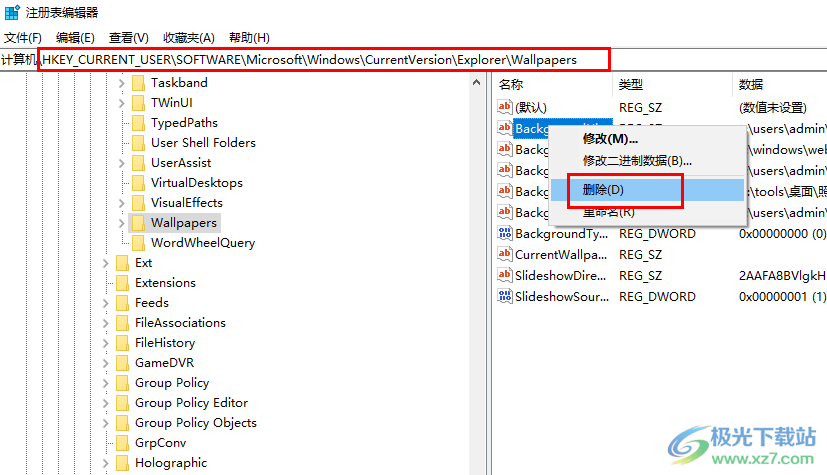Expand the TWinUI key

click(121, 103)
